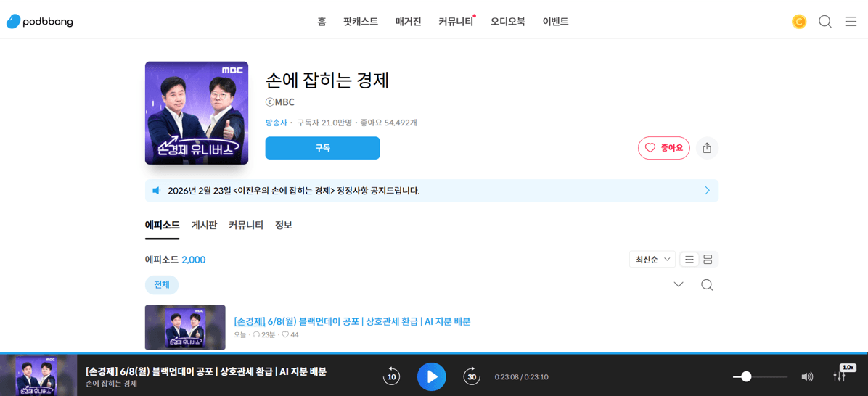Switch to card view layout
Image resolution: width=868 pixels, height=396 pixels.
(x=708, y=260)
